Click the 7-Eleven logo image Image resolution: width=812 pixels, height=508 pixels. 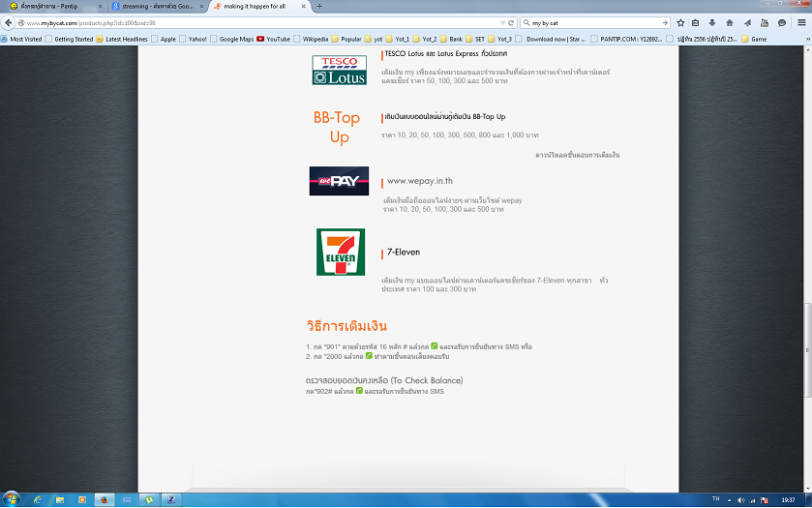[341, 253]
